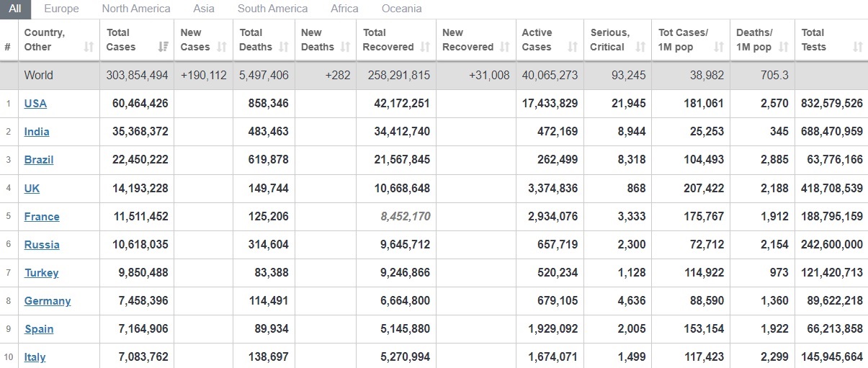
Task: Open the UK country page
Action: click(x=32, y=188)
